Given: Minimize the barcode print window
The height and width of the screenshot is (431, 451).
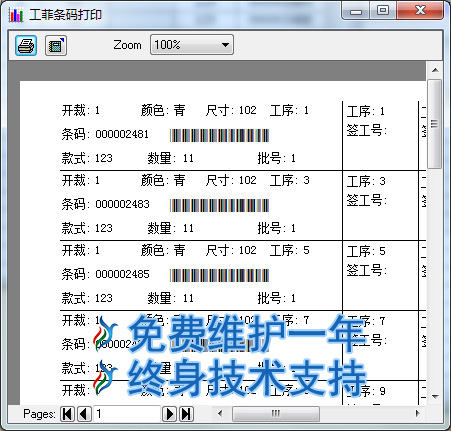Looking at the screenshot, I should [356, 10].
